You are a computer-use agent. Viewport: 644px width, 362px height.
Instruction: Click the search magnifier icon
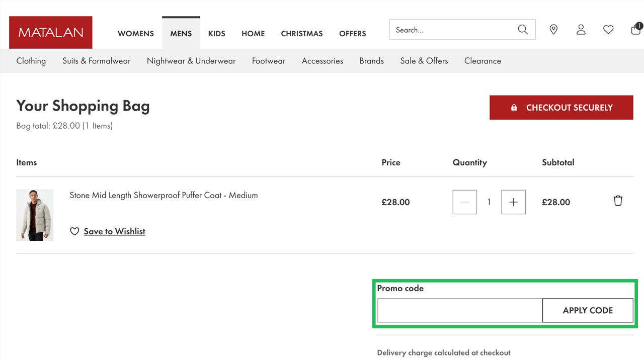pyautogui.click(x=523, y=30)
